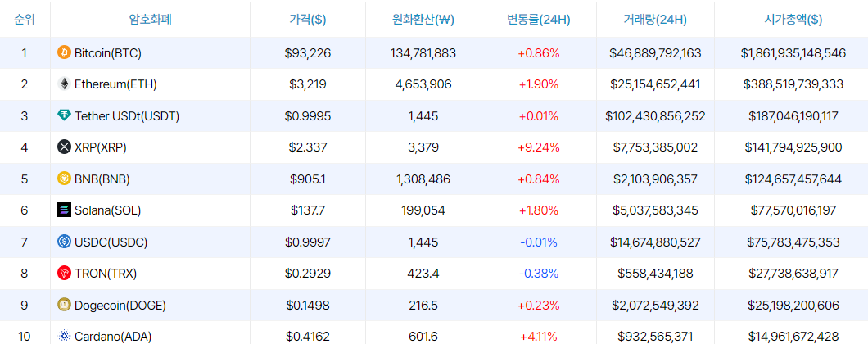Click the Solana logo icon
The width and height of the screenshot is (868, 344).
coord(64,210)
